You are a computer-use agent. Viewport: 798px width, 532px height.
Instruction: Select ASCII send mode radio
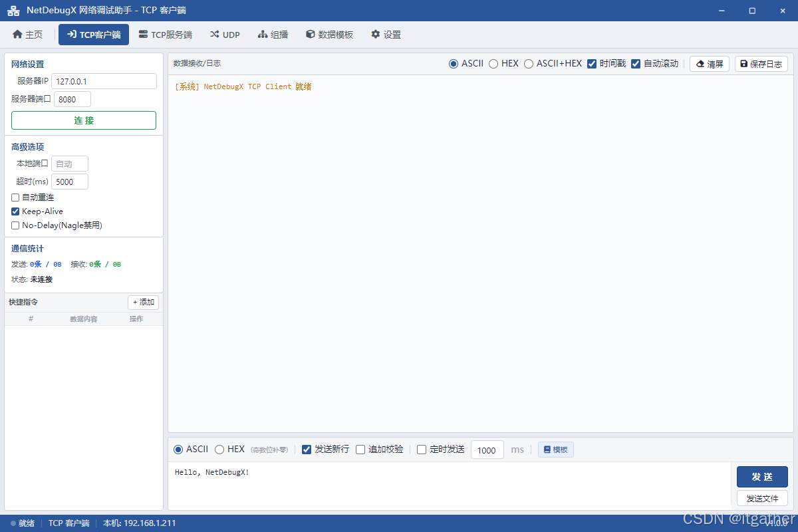point(178,450)
